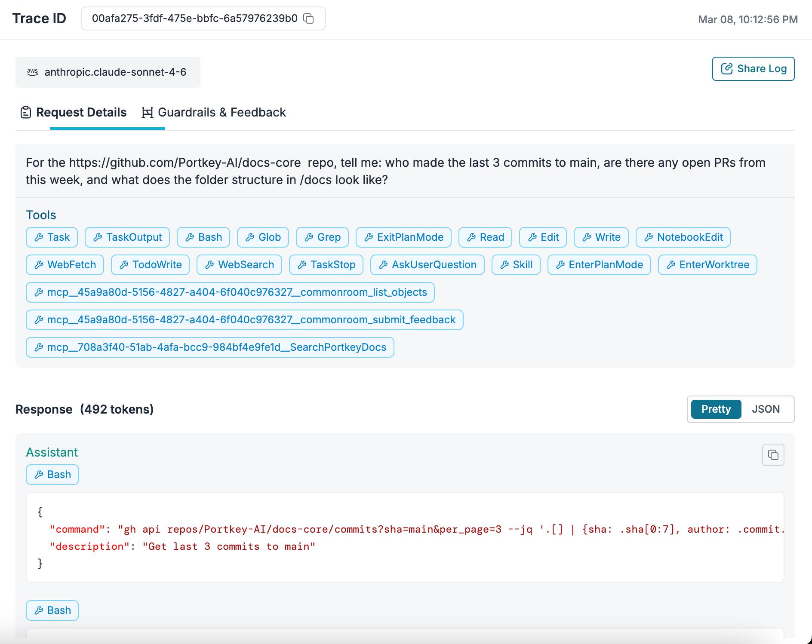Open the Write tool chip
812x644 pixels.
tap(601, 237)
